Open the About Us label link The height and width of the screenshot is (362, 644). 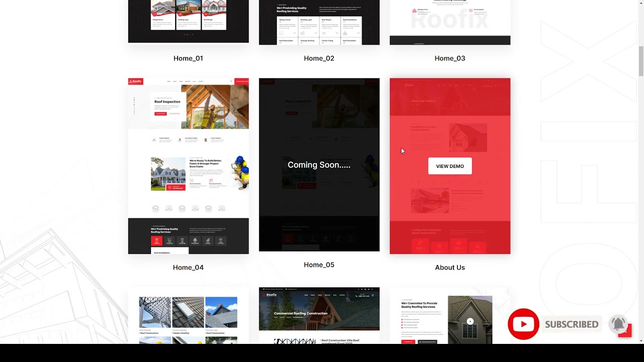point(450,267)
